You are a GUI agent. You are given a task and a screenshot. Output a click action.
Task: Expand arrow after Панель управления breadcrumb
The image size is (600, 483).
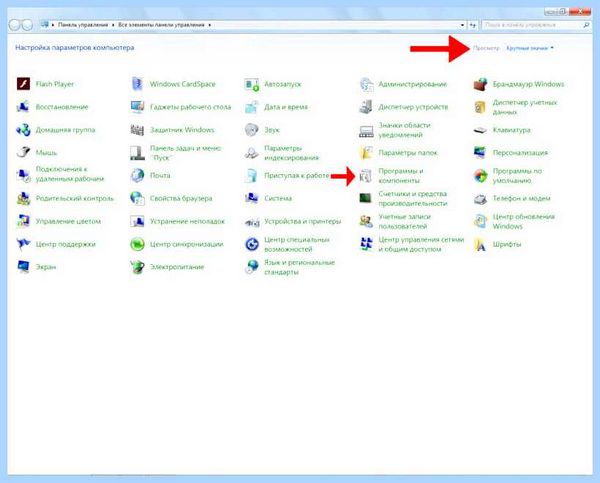[113, 25]
